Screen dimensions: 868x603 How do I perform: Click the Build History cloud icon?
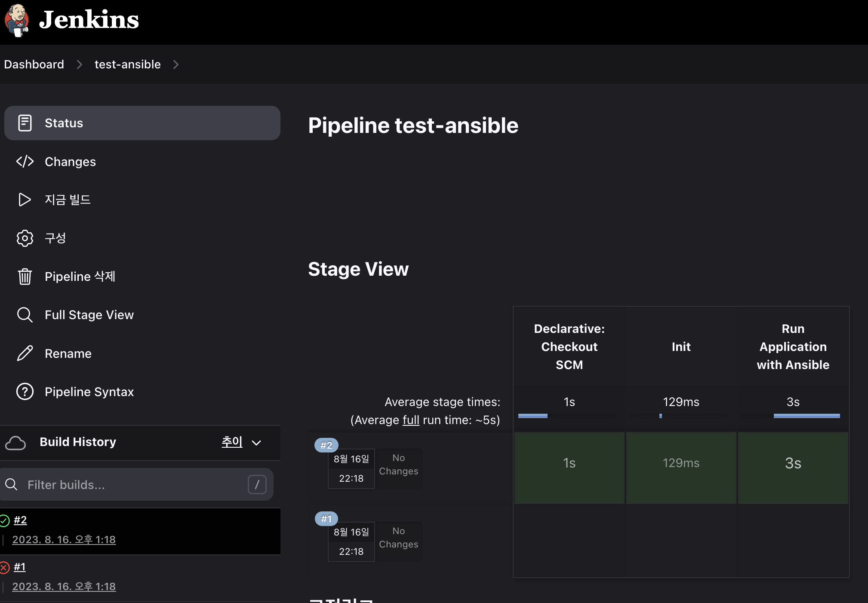coord(15,443)
